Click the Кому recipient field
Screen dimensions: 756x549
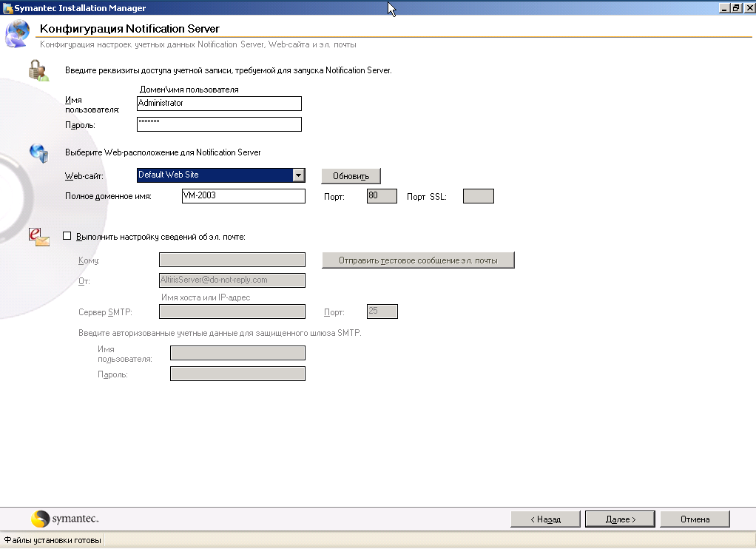232,260
